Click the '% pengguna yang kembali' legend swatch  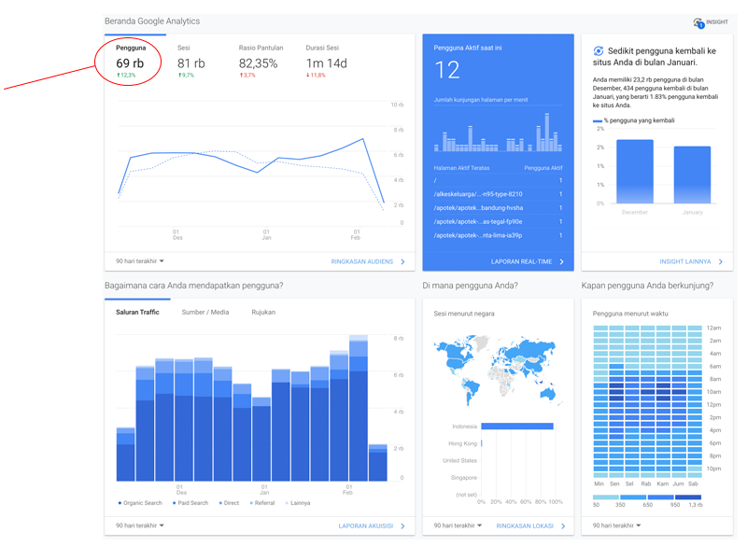point(598,121)
